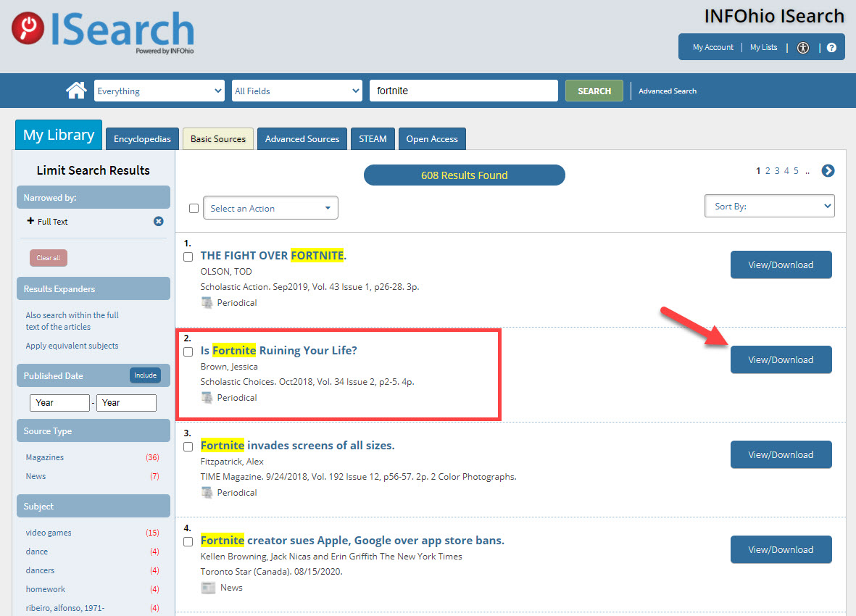The height and width of the screenshot is (616, 856).
Task: Go to results page 2
Action: (x=768, y=171)
